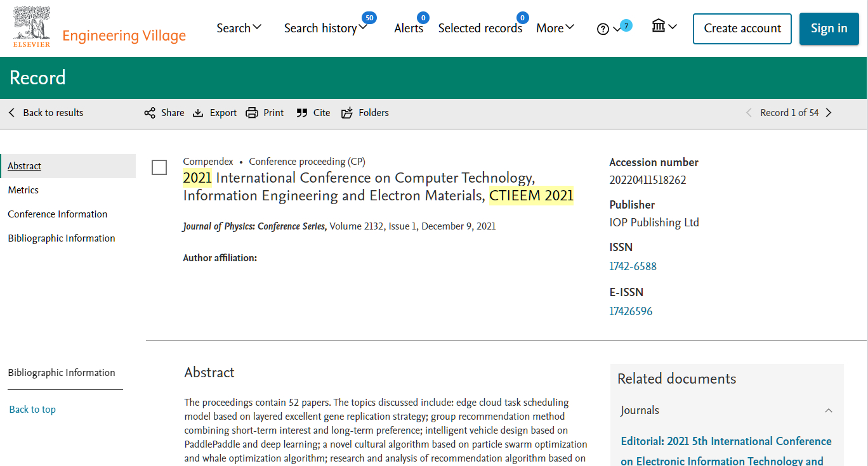Viewport: 868px width, 466px height.
Task: Click the institution building icon
Action: coord(659,26)
